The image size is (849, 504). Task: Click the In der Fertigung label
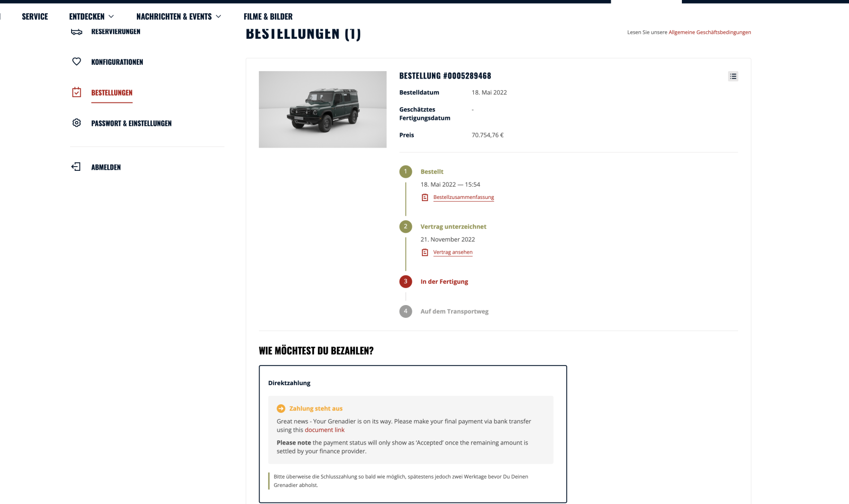coord(444,282)
